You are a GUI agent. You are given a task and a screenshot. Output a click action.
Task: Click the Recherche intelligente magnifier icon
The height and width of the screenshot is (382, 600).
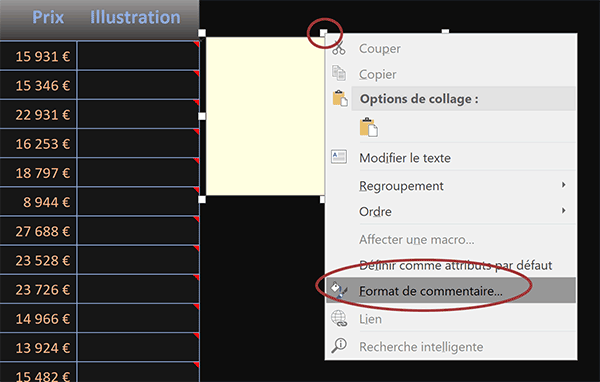tap(339, 346)
